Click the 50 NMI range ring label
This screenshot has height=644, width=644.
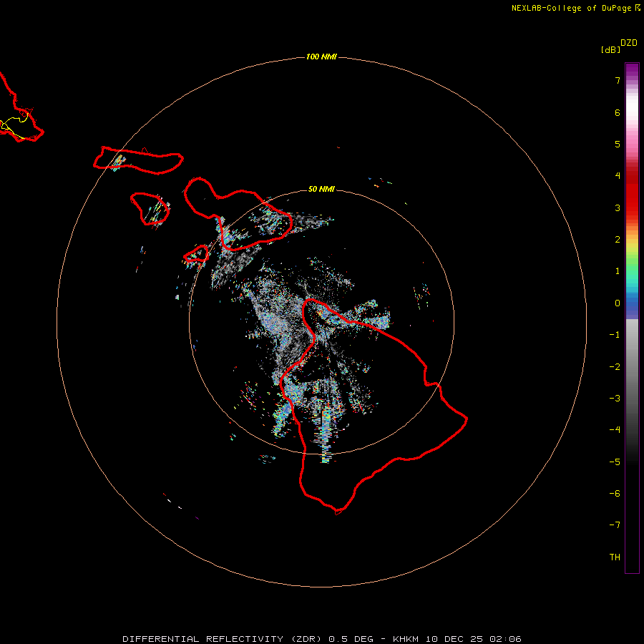click(321, 189)
